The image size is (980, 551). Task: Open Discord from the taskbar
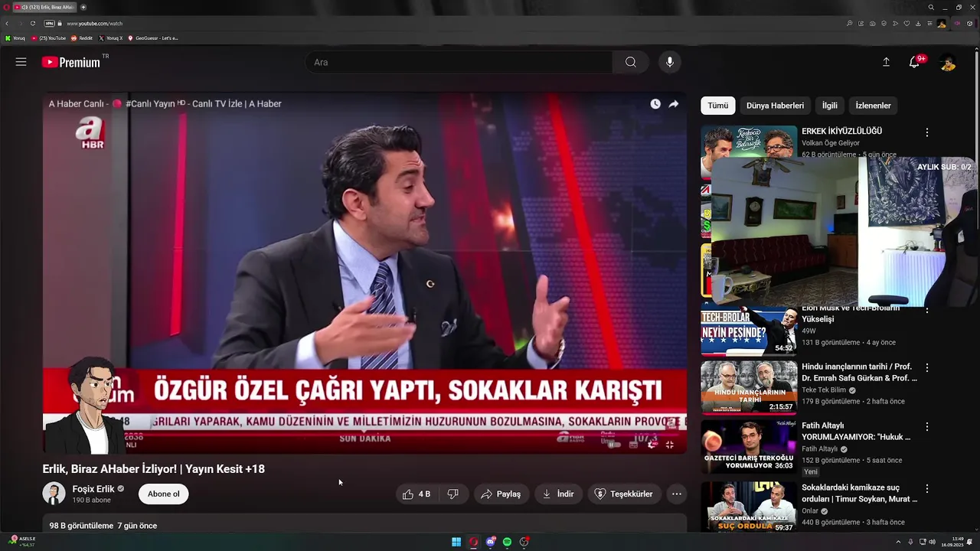click(490, 542)
